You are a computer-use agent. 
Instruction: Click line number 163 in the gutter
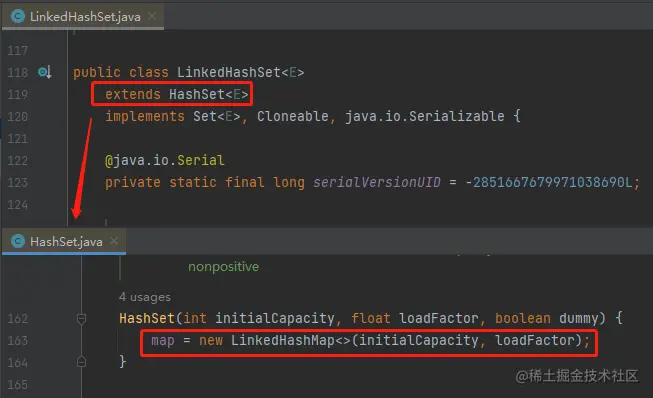[x=17, y=341]
